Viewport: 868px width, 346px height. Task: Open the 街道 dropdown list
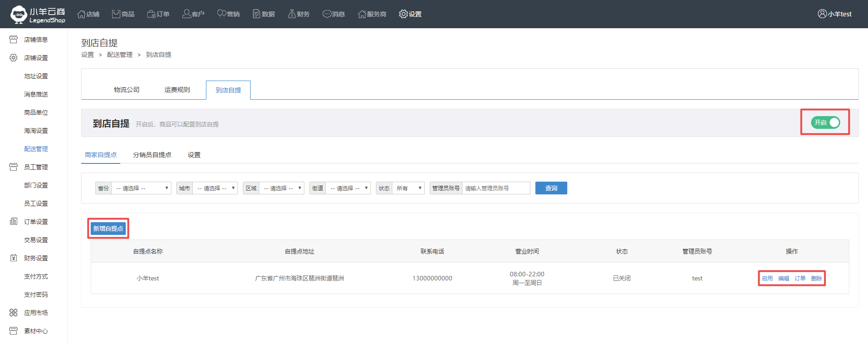pyautogui.click(x=348, y=188)
